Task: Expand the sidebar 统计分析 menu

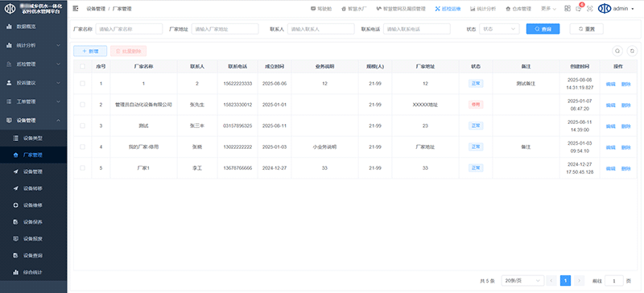Action: tap(33, 45)
